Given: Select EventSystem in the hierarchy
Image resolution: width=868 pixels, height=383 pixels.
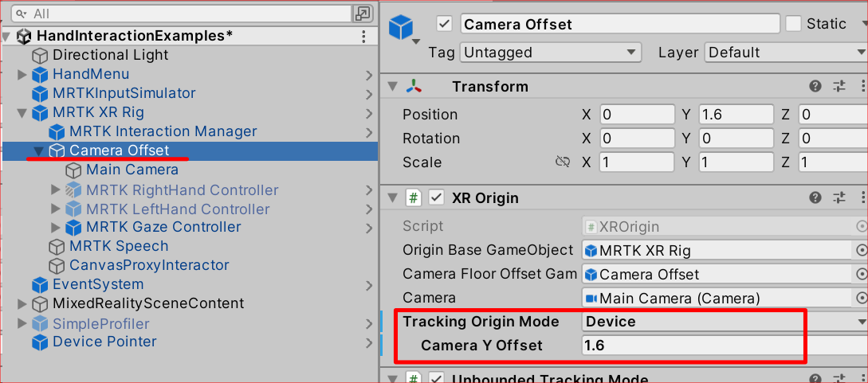Looking at the screenshot, I should pyautogui.click(x=98, y=284).
